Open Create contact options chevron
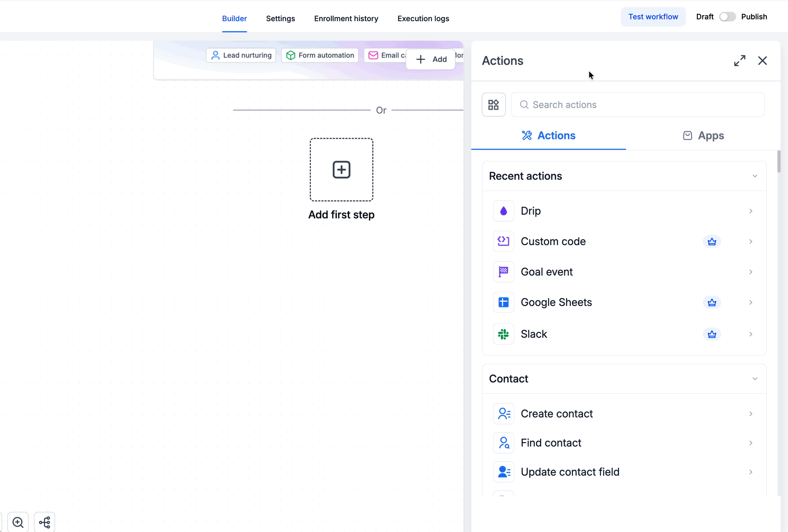The image size is (788, 532). coord(751,413)
